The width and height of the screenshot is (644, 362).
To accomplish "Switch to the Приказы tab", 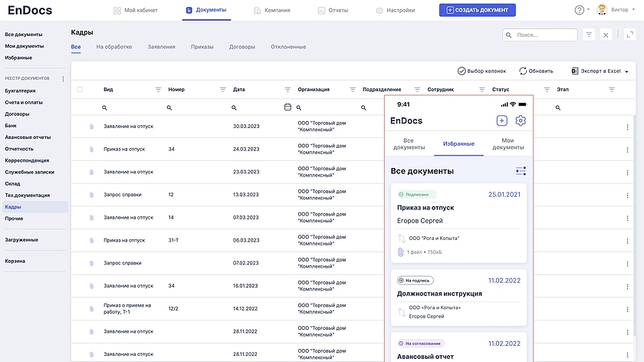I will 202,47.
